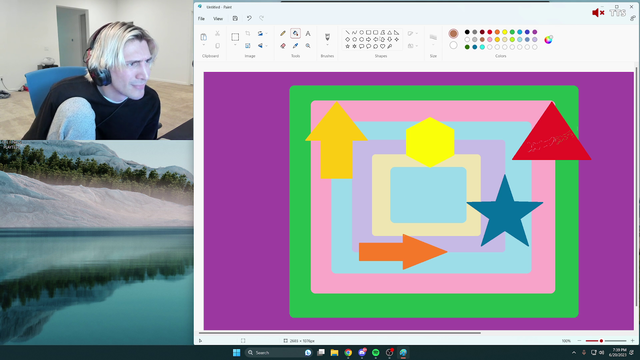Show hidden tray icons chevron
The width and height of the screenshot is (640, 360).
(574, 353)
